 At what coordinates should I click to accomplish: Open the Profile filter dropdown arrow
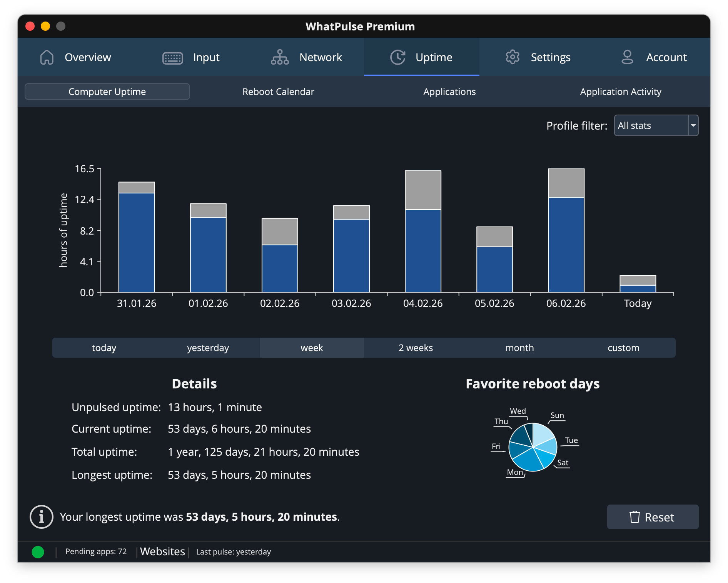[693, 125]
